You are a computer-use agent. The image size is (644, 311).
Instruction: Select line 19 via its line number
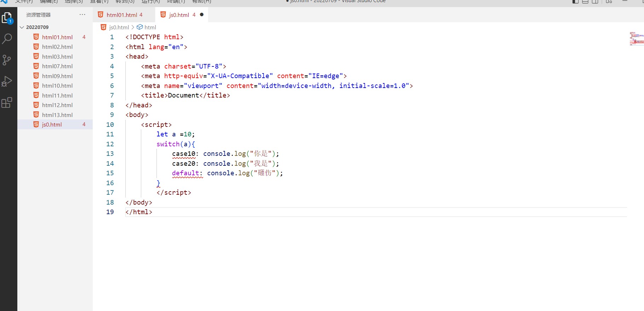pyautogui.click(x=110, y=212)
